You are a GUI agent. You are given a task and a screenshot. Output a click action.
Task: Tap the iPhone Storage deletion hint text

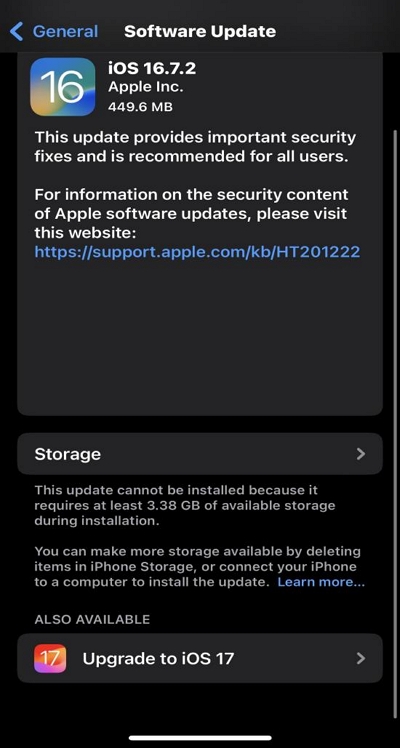(x=197, y=567)
